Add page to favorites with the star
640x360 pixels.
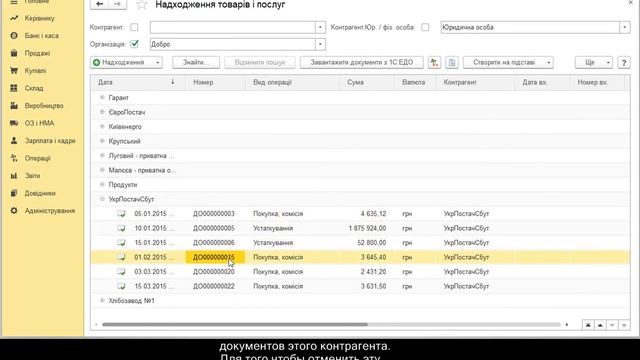click(142, 5)
